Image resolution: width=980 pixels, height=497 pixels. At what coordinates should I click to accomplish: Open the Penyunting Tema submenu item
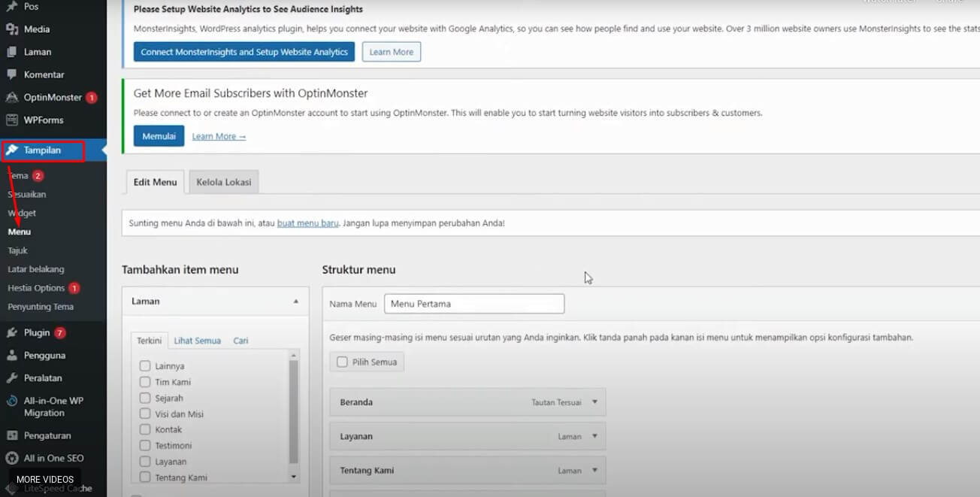(41, 307)
